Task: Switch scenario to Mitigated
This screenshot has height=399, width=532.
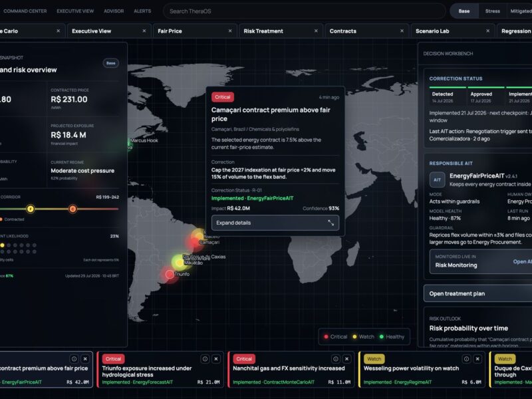Action: pos(521,11)
